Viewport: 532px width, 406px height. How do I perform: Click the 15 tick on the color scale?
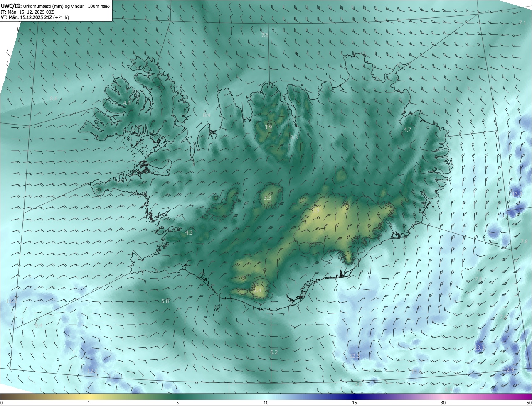tap(355, 403)
